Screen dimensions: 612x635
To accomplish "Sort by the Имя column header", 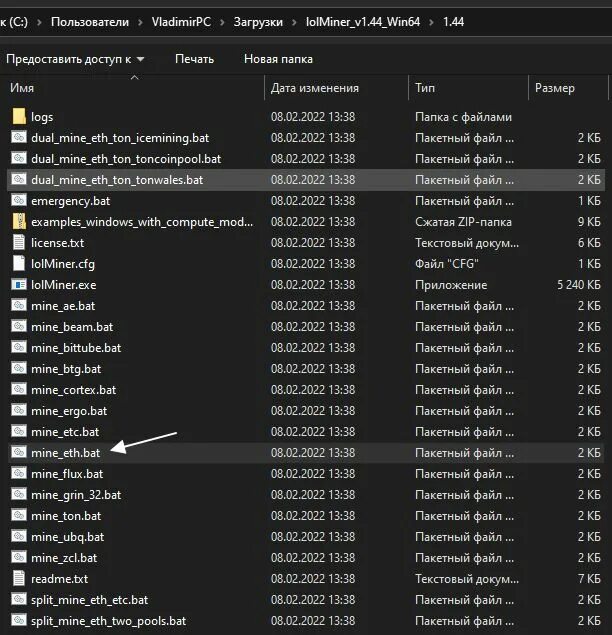I will [22, 88].
